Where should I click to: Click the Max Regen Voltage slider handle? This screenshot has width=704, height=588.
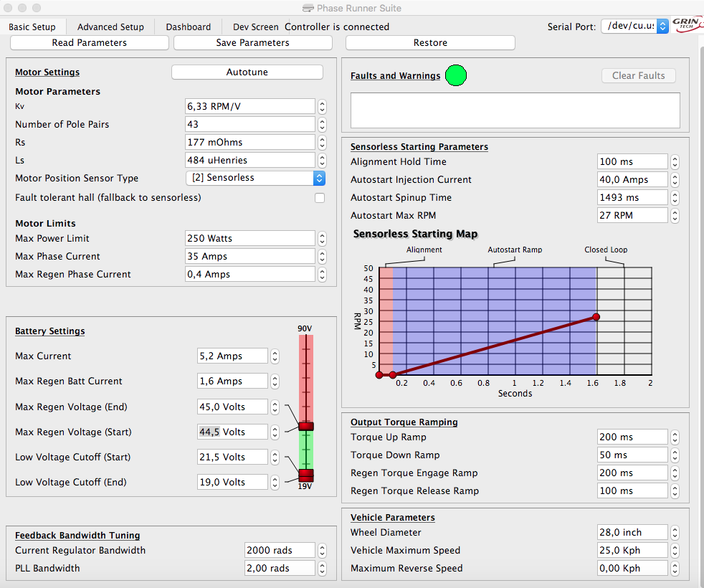tap(306, 426)
